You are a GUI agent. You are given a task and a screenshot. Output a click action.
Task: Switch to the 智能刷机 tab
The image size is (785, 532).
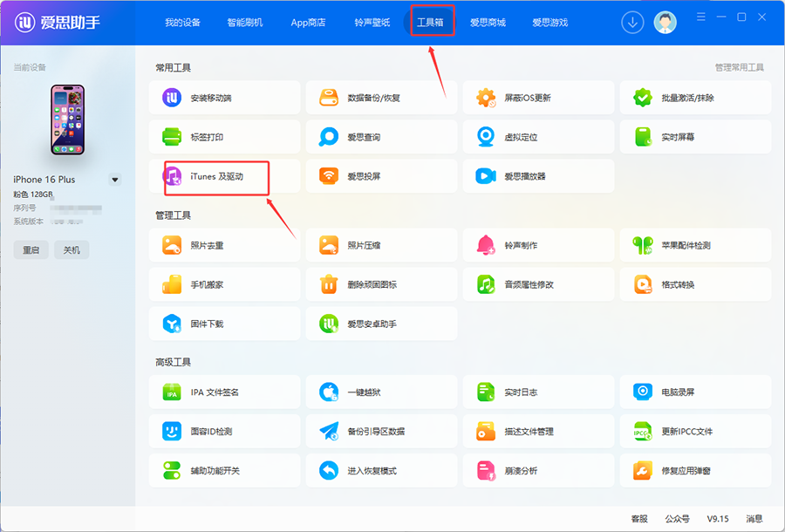(245, 23)
